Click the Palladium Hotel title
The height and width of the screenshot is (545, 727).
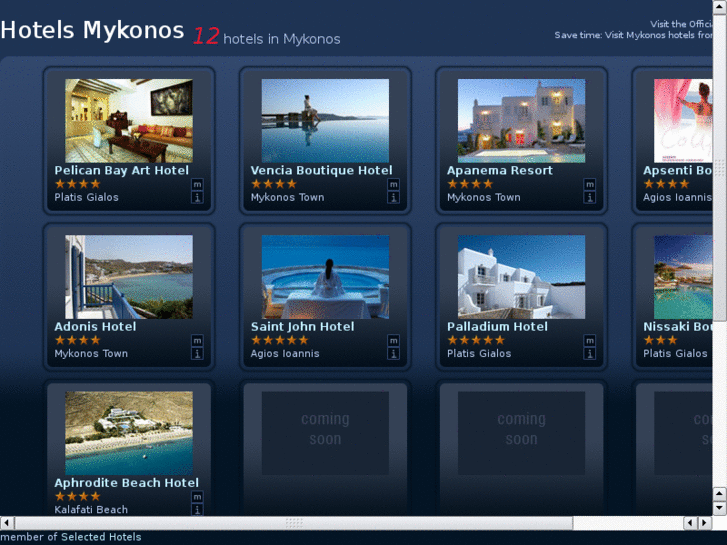pos(497,327)
